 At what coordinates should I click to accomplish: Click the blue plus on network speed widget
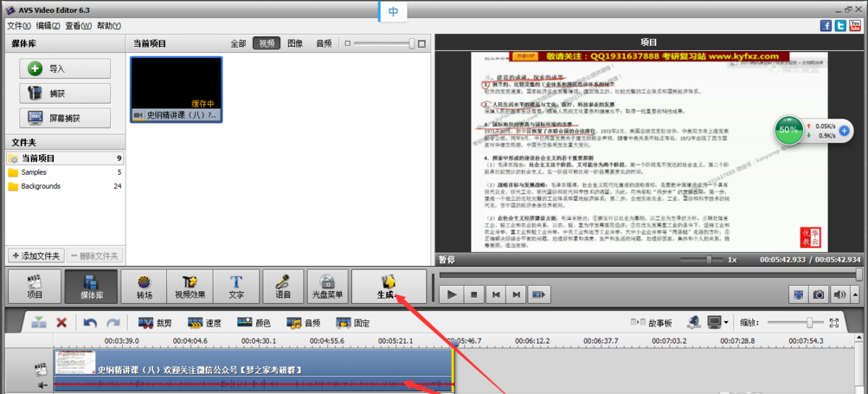[x=844, y=131]
